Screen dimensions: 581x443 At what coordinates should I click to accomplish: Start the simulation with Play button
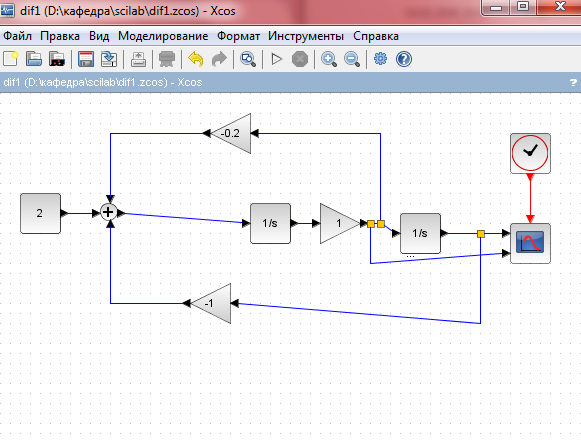pos(276,59)
